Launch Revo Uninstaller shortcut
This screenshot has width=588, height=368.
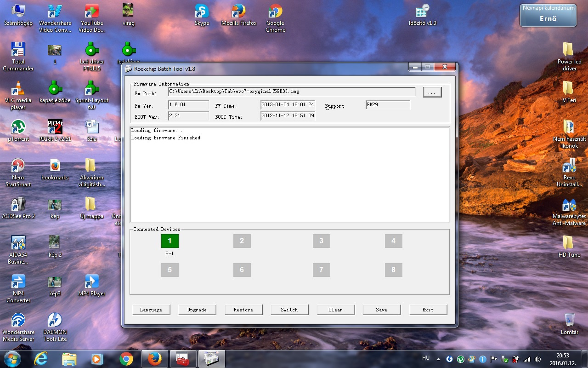pos(570,172)
